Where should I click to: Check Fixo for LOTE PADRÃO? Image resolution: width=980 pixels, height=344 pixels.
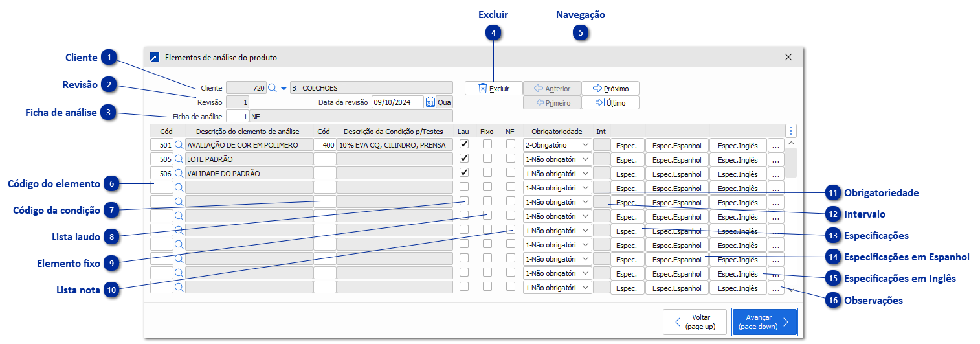[x=487, y=159]
